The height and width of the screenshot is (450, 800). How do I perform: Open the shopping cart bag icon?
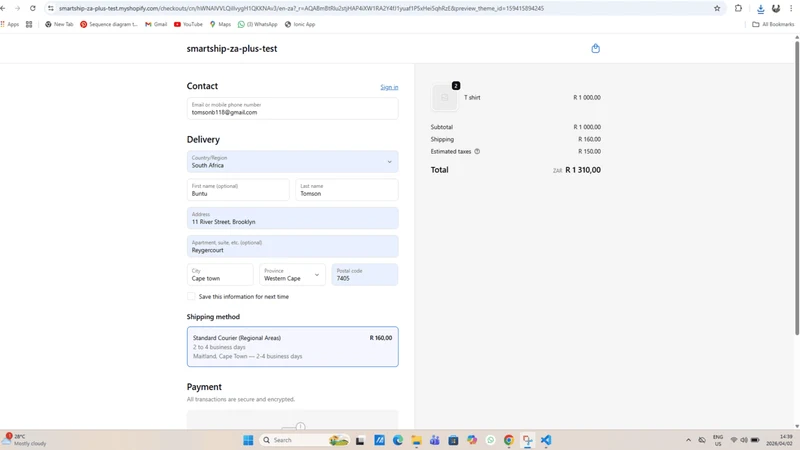595,48
